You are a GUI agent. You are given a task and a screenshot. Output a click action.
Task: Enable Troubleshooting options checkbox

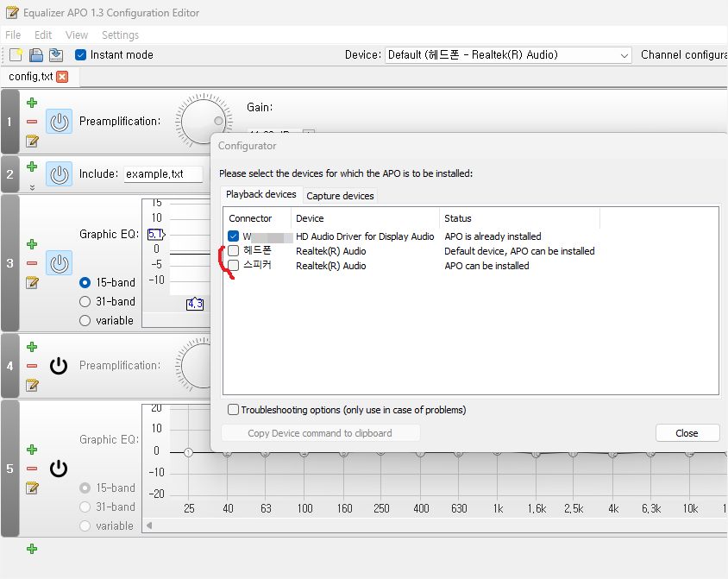(x=234, y=410)
